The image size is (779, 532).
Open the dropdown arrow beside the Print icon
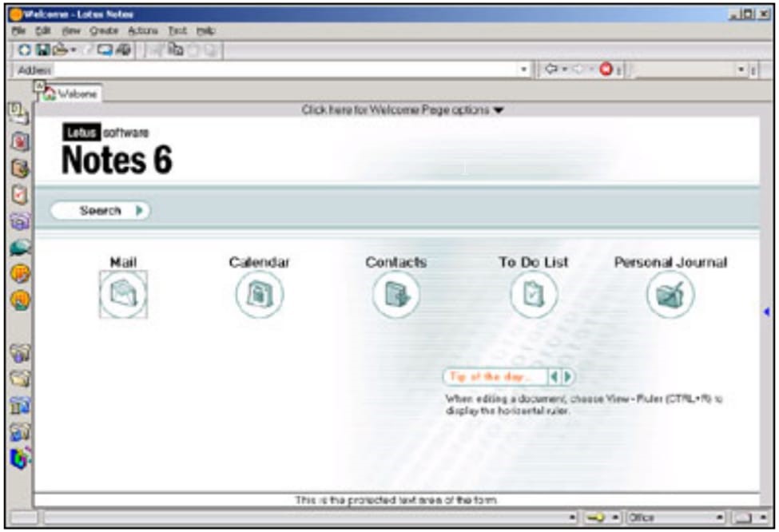tap(73, 50)
